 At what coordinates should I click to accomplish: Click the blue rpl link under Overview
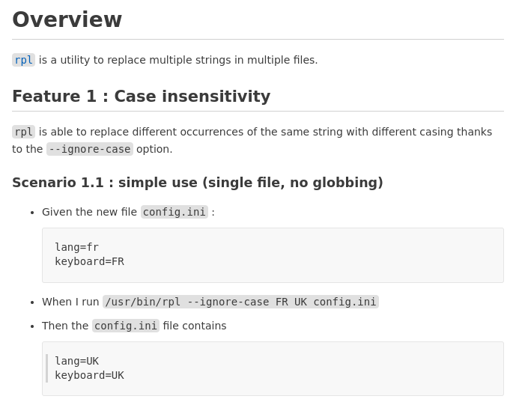pos(23,60)
